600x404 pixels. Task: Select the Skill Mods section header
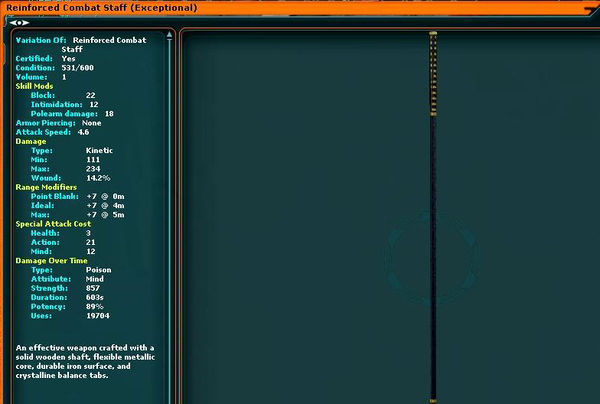[x=37, y=86]
